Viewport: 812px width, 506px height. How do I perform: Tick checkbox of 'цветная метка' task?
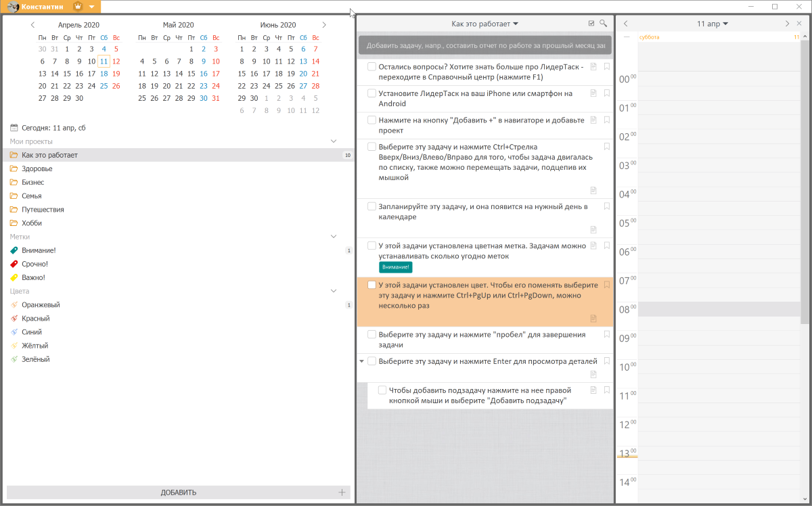click(371, 246)
